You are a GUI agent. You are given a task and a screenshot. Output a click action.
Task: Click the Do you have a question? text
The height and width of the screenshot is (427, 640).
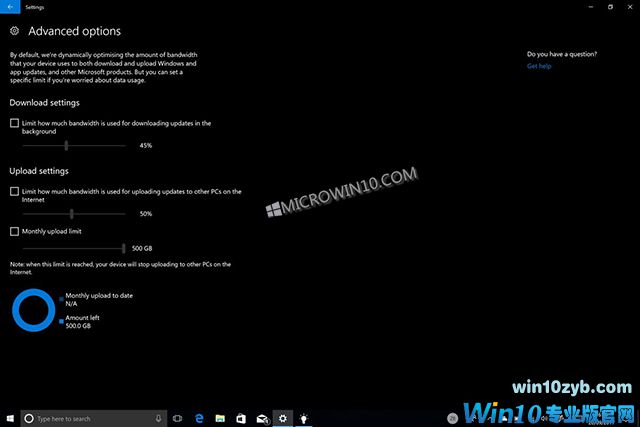tap(562, 54)
